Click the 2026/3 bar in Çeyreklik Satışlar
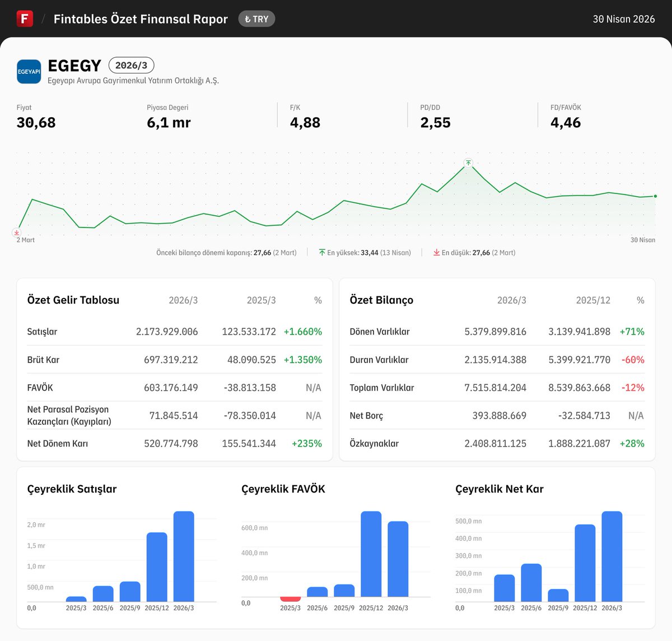Image resolution: width=672 pixels, height=641 pixels. (x=184, y=556)
